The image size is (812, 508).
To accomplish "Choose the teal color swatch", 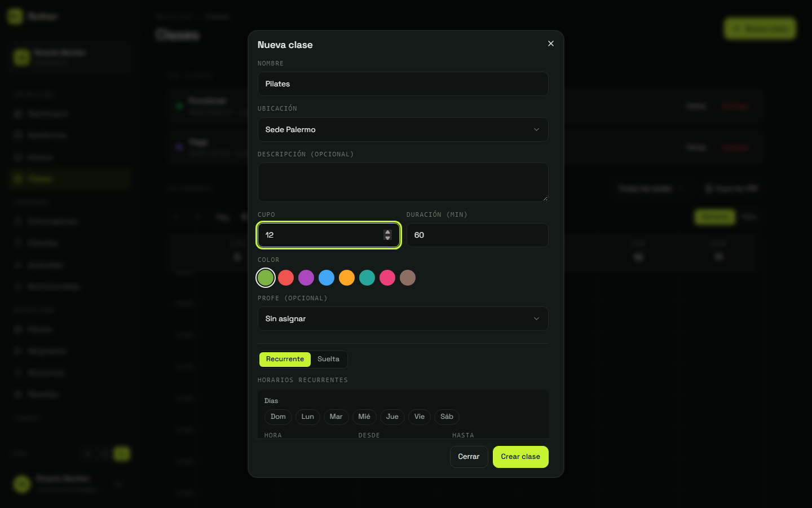I will (x=367, y=278).
